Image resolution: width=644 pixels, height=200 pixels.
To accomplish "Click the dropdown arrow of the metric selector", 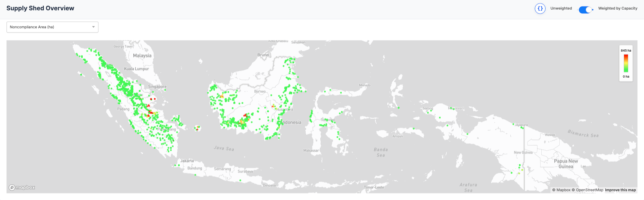I will 93,27.
